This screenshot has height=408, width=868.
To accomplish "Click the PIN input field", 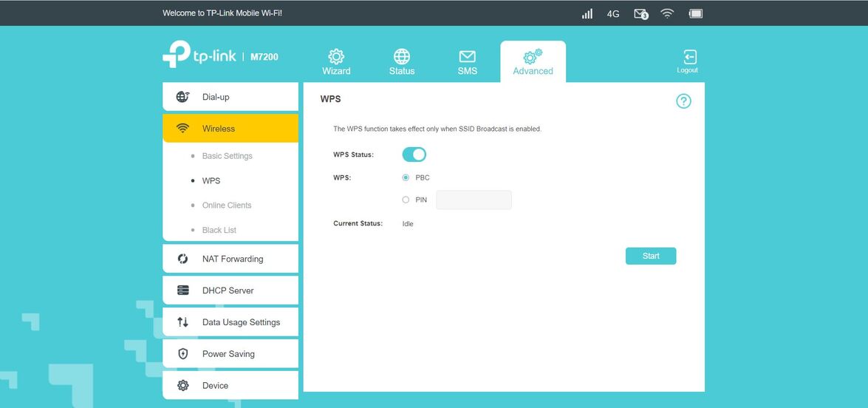I will 474,200.
